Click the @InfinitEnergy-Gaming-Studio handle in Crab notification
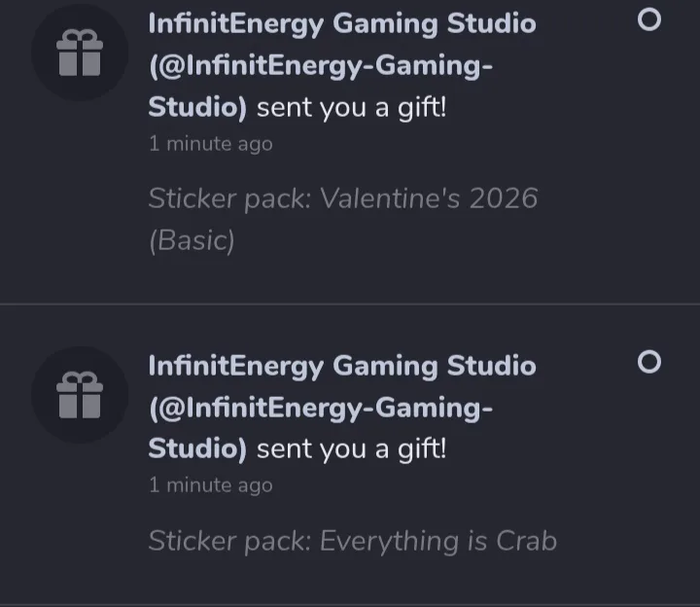The height and width of the screenshot is (607, 700). pyautogui.click(x=321, y=409)
